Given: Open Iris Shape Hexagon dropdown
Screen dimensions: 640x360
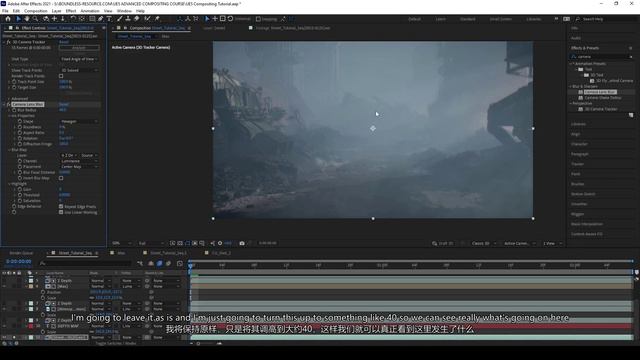Looking at the screenshot, I should point(79,122).
